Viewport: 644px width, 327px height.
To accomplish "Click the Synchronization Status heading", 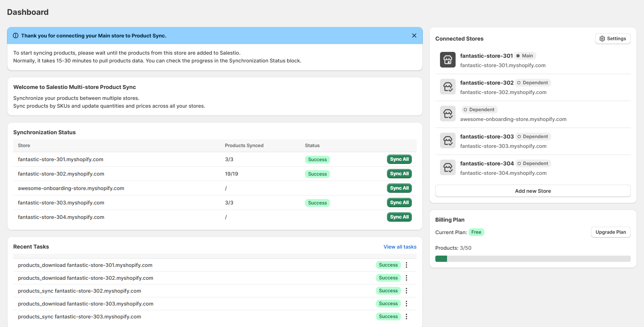I will (44, 132).
